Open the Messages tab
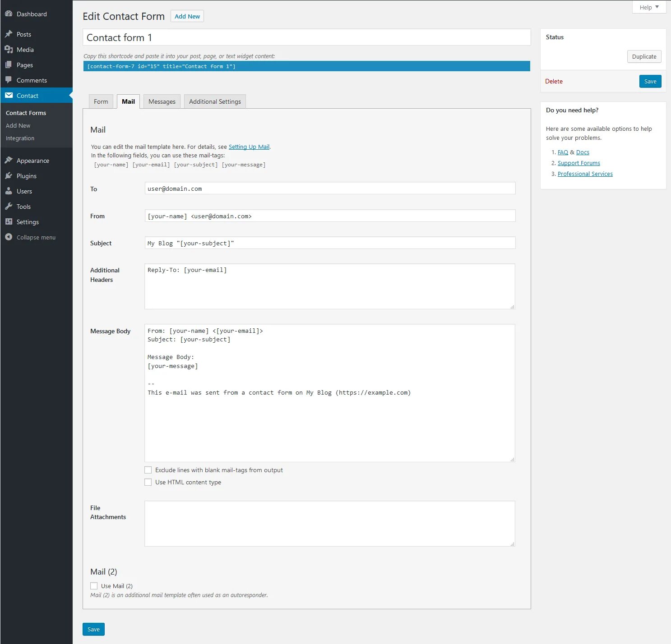 (x=162, y=101)
